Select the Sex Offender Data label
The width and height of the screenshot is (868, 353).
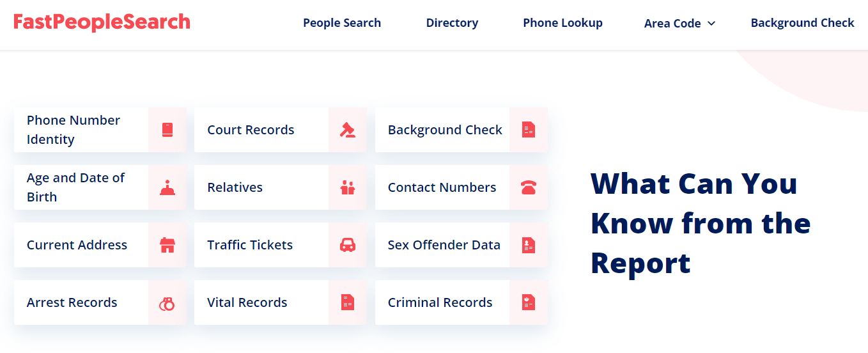(x=444, y=245)
